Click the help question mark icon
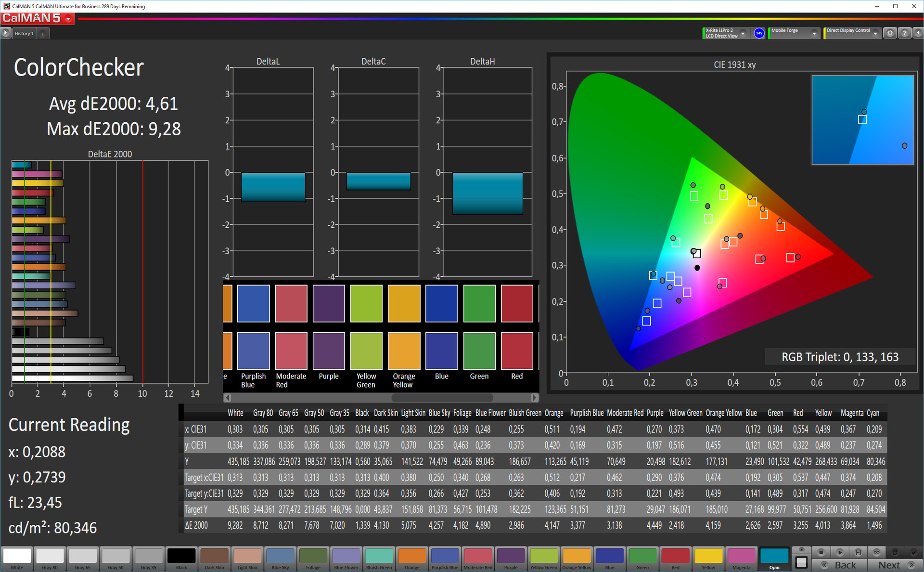Screen dimensions: 924x572 (x=904, y=33)
